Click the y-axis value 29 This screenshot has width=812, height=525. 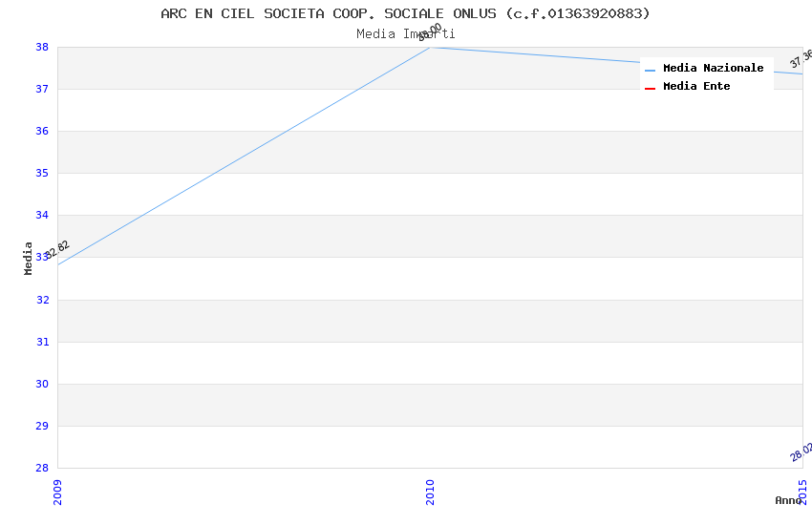point(42,426)
